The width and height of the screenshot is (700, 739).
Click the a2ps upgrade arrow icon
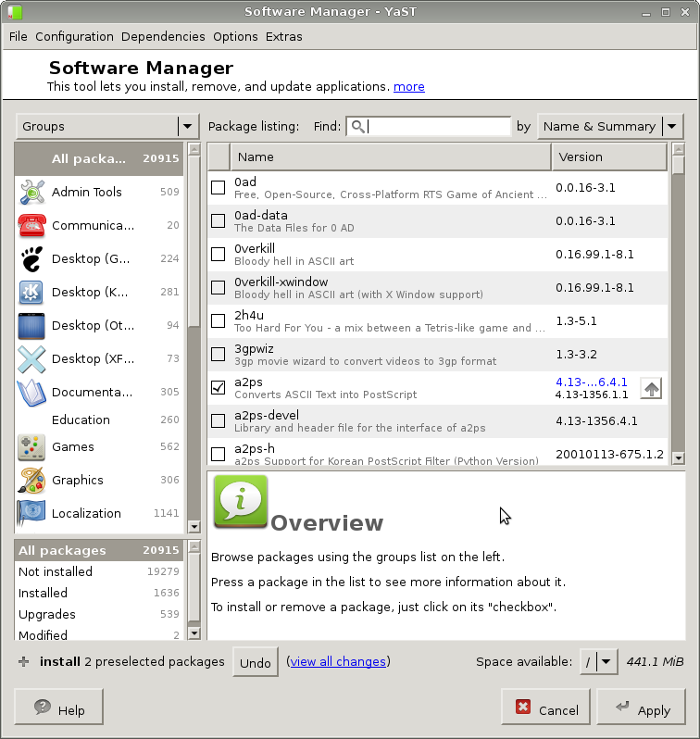(651, 388)
